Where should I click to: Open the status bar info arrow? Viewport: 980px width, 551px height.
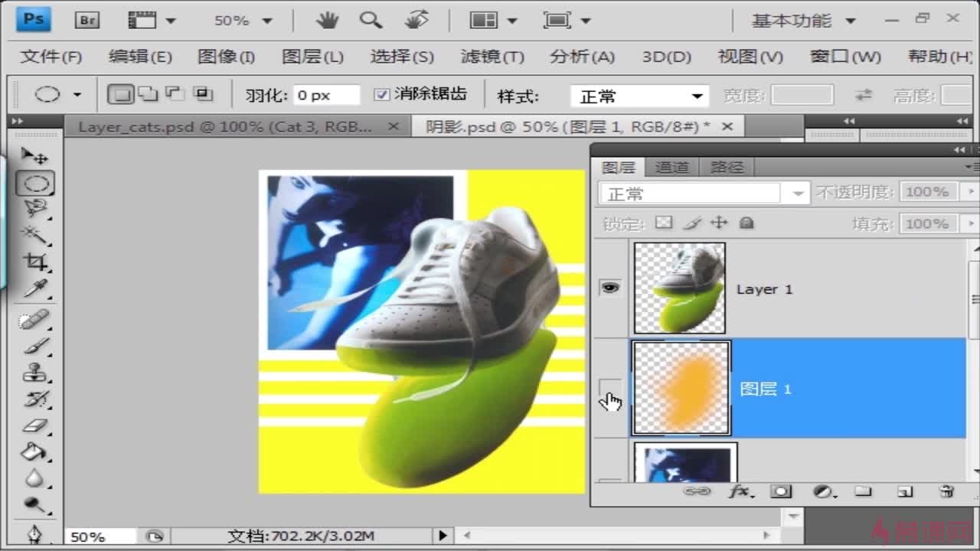click(x=443, y=536)
